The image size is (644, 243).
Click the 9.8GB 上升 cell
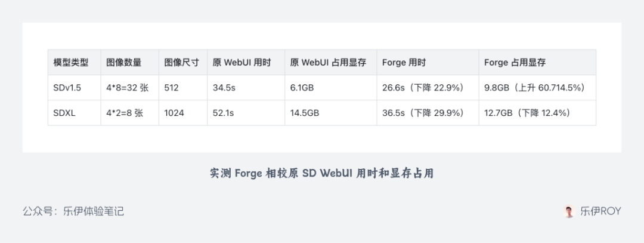[536, 88]
